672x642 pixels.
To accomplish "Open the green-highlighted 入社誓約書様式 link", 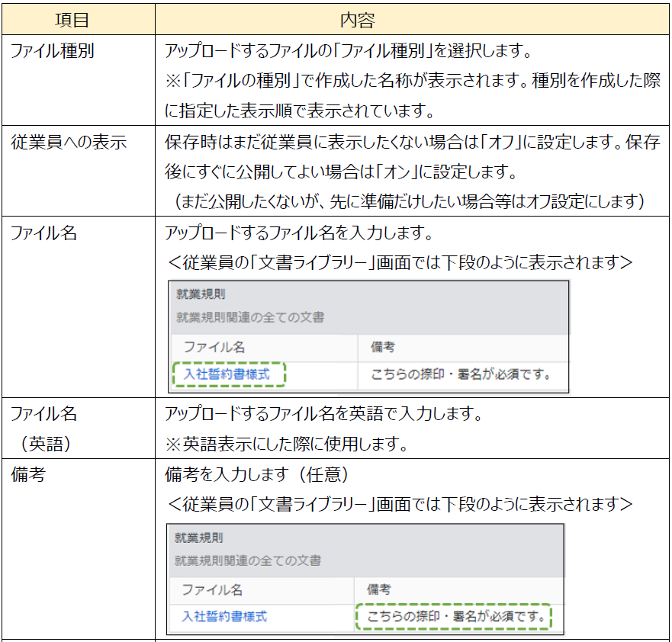I will (x=227, y=374).
